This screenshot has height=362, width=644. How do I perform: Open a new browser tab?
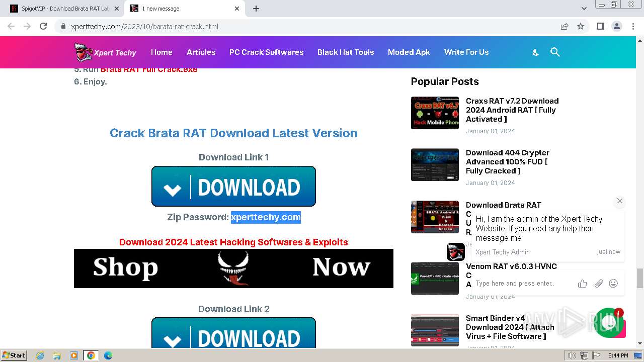pyautogui.click(x=256, y=9)
